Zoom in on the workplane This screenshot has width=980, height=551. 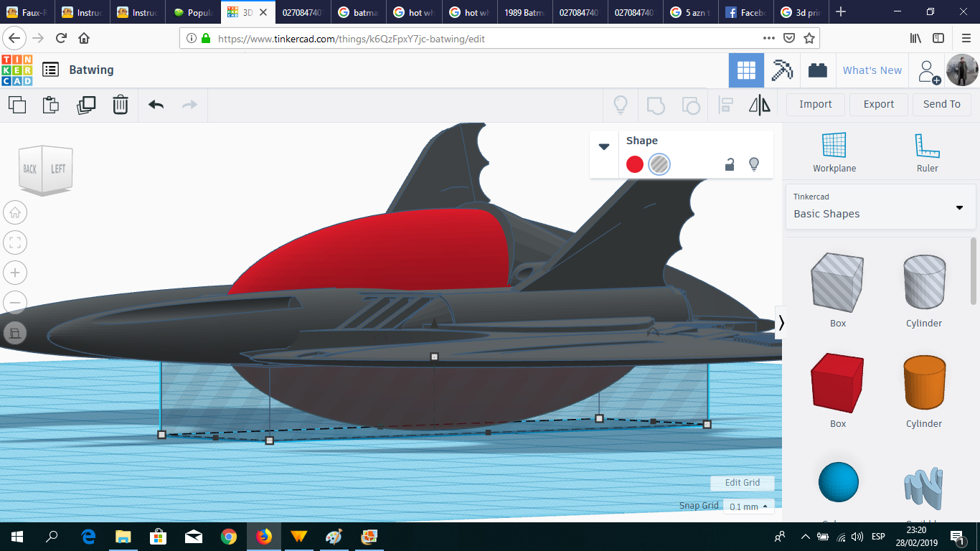pos(15,273)
